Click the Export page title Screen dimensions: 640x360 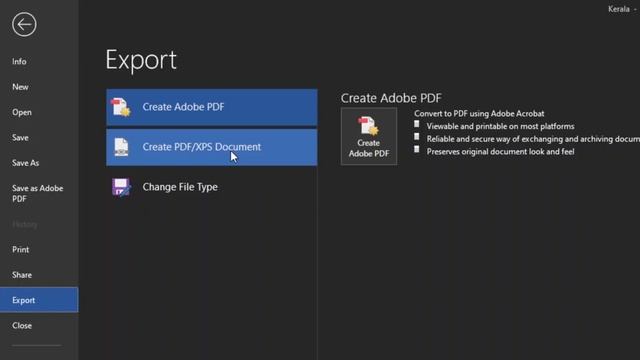pos(141,60)
